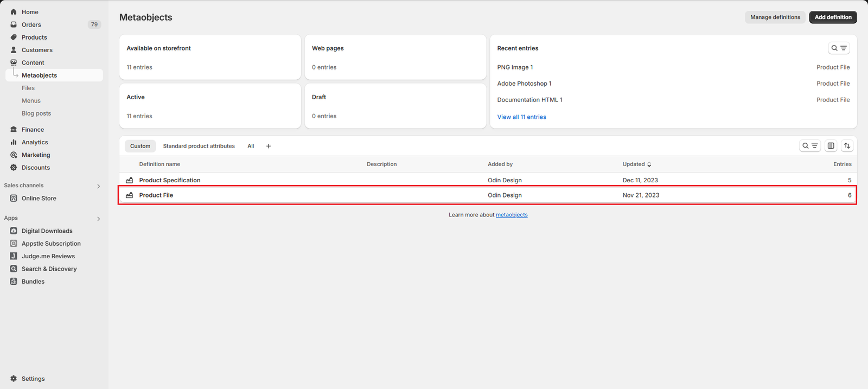Click the Home icon in sidebar
Image resolution: width=868 pixels, height=389 pixels.
pyautogui.click(x=14, y=12)
